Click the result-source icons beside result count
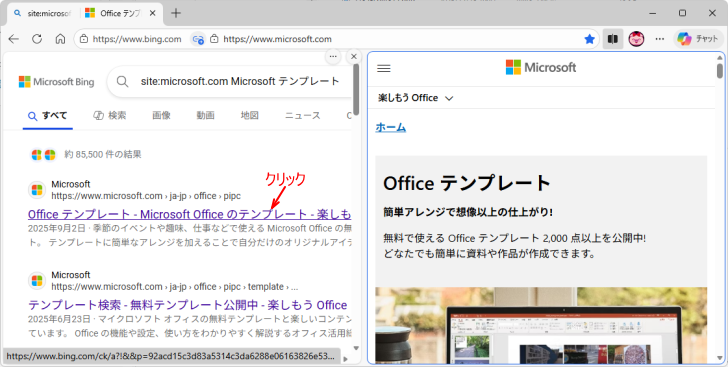This screenshot has width=728, height=367. pyautogui.click(x=43, y=154)
